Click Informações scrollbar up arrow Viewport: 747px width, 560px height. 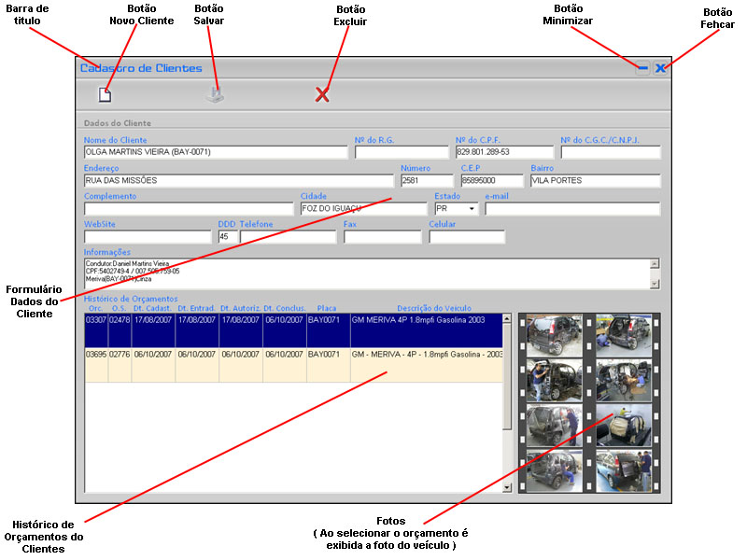(x=655, y=264)
